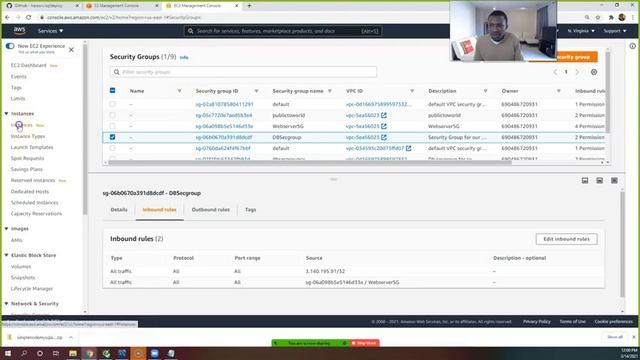Switch to the Outbound rules tab
This screenshot has height=360, width=640.
click(211, 210)
